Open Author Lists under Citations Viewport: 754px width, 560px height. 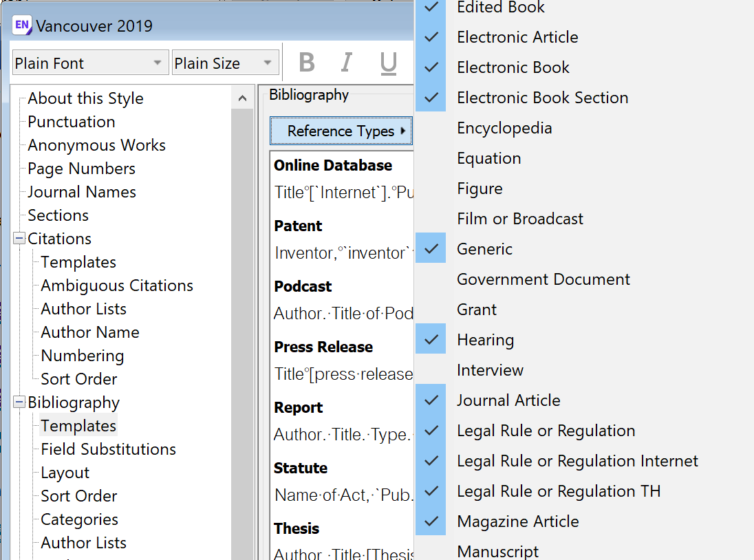(84, 309)
